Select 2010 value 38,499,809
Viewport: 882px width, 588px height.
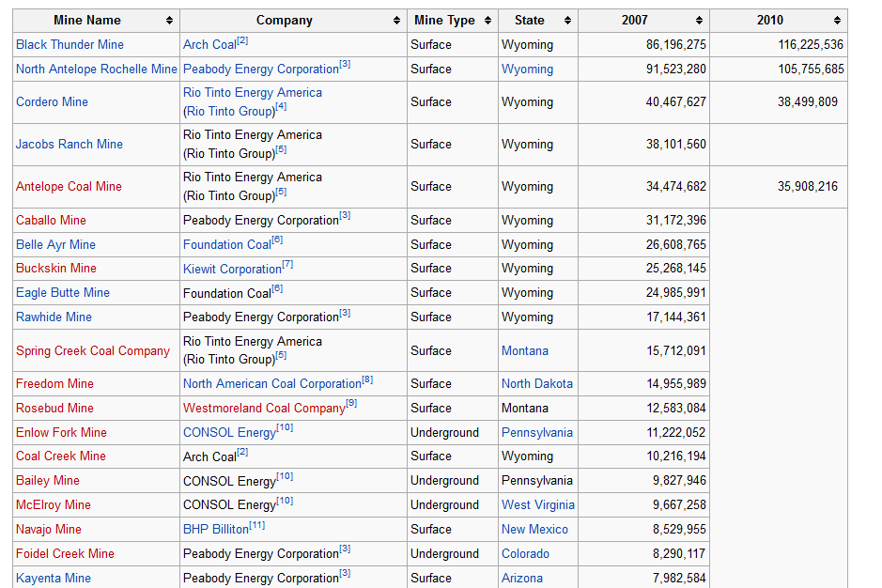click(808, 101)
